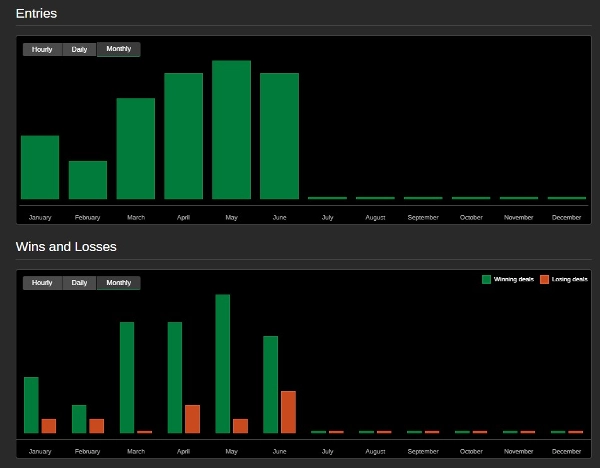Click January's green winning deals bar
The height and width of the screenshot is (468, 600).
tap(31, 405)
